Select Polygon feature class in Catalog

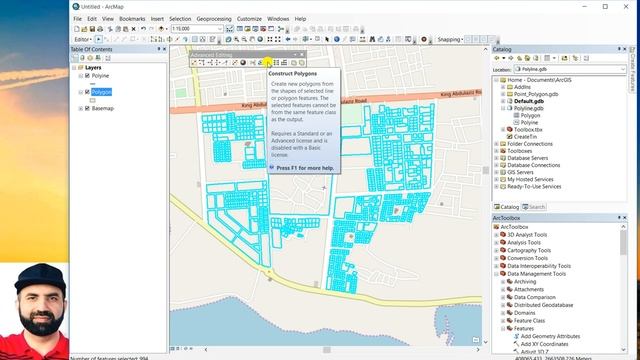click(530, 116)
